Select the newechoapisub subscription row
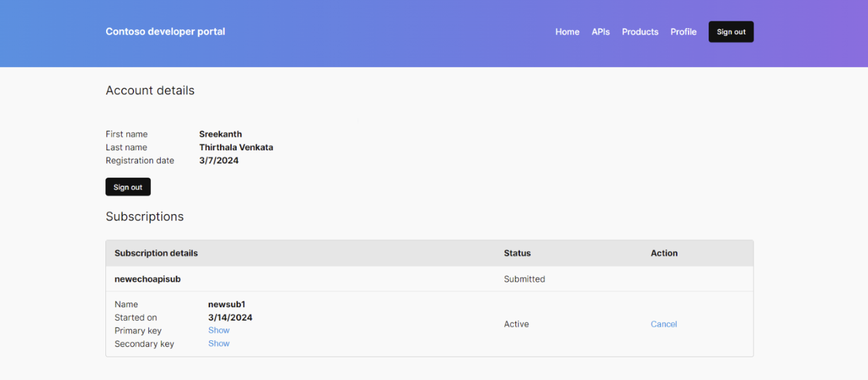 (x=148, y=278)
